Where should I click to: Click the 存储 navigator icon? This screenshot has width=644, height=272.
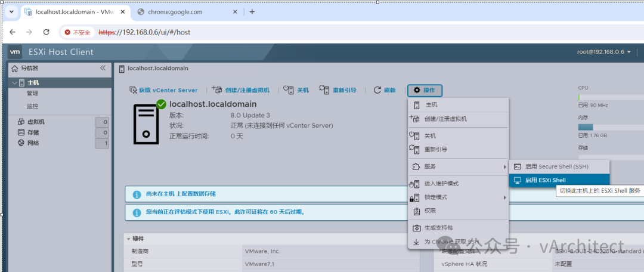(21, 132)
